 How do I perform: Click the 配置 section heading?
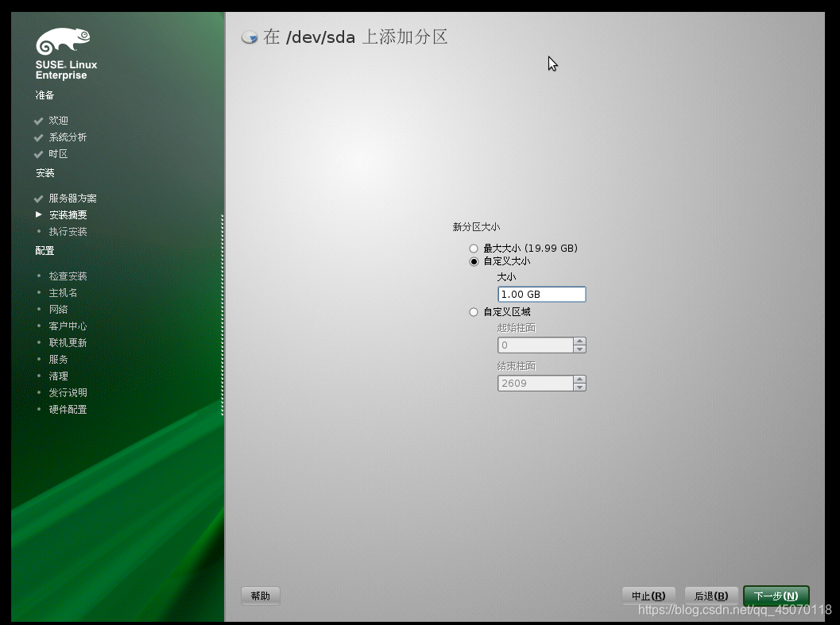tap(45, 250)
